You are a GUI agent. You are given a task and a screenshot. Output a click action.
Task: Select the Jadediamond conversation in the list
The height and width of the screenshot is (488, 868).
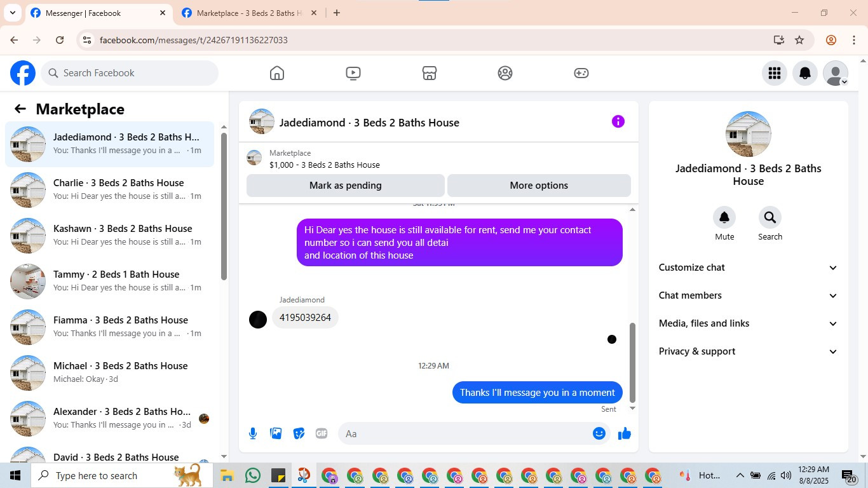pyautogui.click(x=110, y=144)
